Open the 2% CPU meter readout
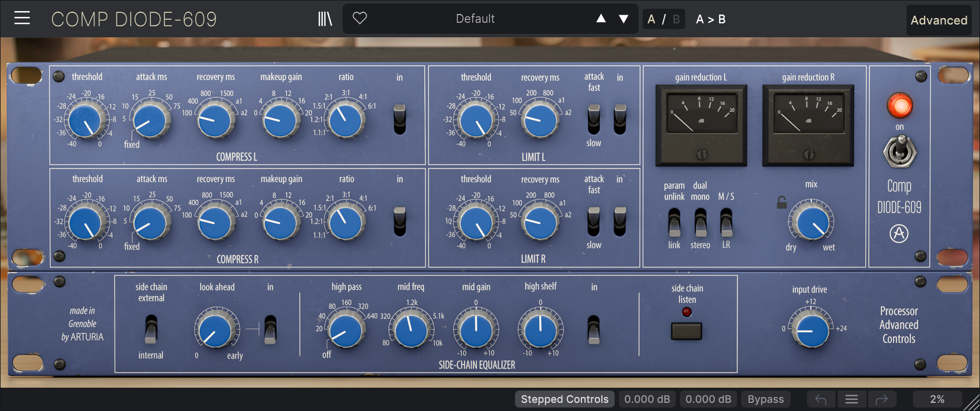The width and height of the screenshot is (980, 411). 937,399
